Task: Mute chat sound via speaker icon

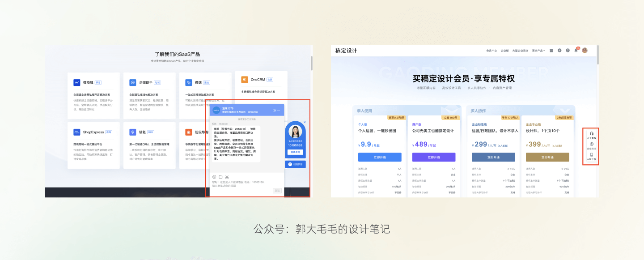Action: click(274, 110)
